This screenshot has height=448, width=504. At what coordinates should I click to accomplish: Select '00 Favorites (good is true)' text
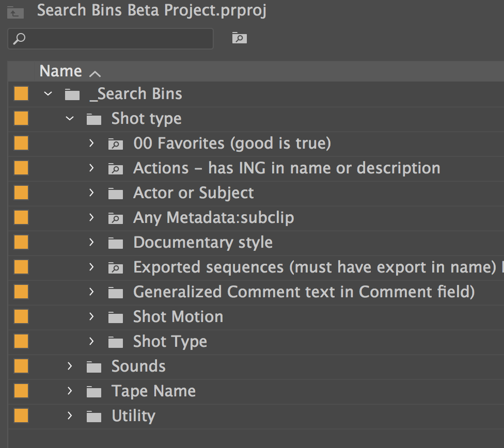[232, 143]
